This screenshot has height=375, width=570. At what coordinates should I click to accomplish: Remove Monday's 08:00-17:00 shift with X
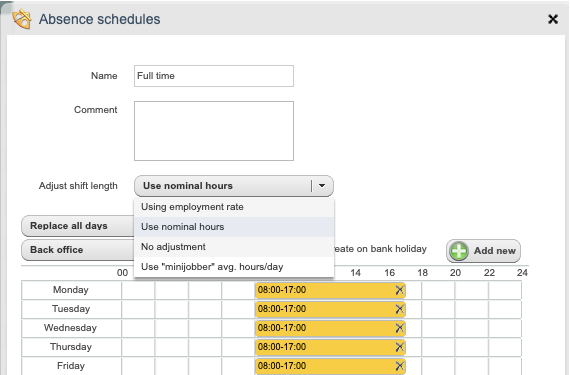[x=399, y=290]
